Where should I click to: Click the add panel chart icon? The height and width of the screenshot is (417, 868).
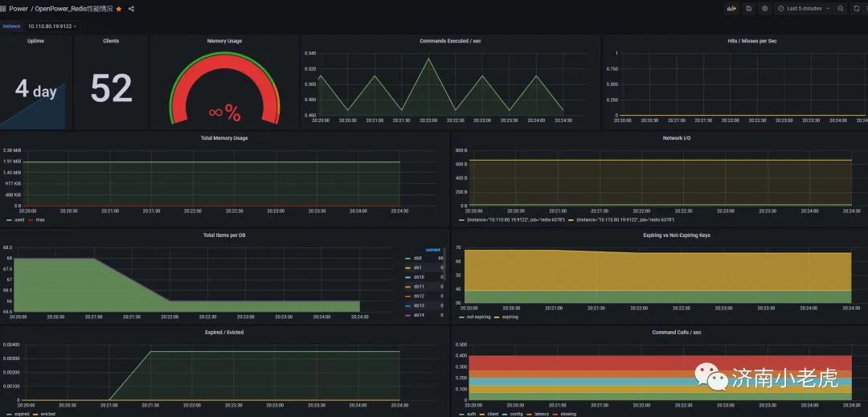(x=732, y=9)
